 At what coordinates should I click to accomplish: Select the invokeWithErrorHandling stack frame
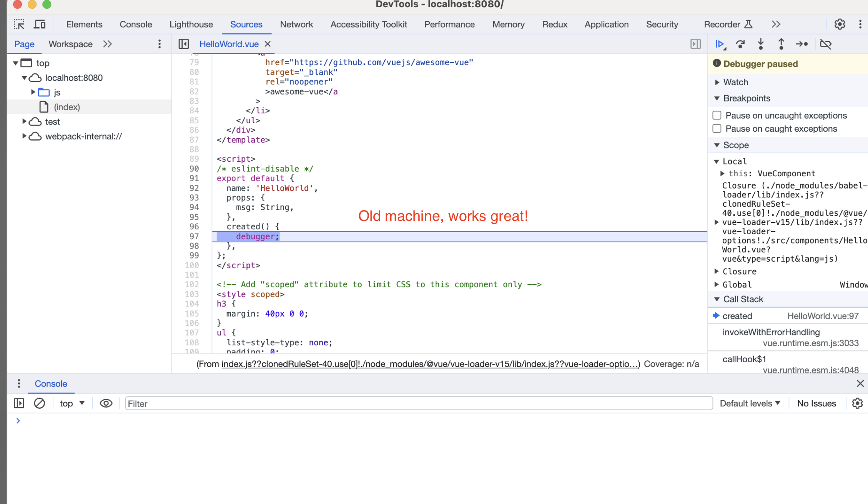[788, 337]
